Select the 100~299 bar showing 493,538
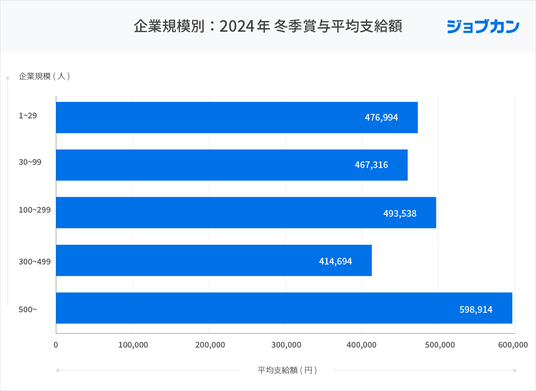Screen dimensions: 536x391 (246, 213)
